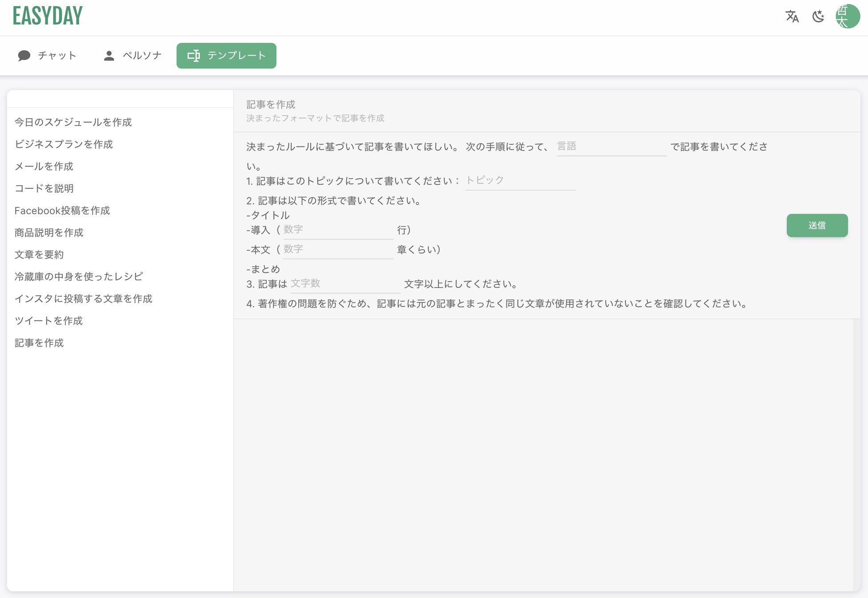Open the green user avatar menu

(848, 16)
